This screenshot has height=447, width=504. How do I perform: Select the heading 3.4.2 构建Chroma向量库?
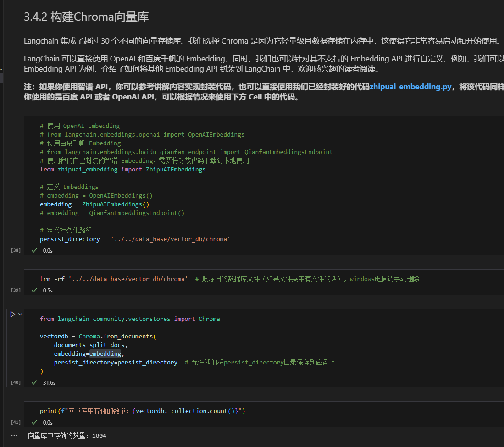pyautogui.click(x=86, y=17)
